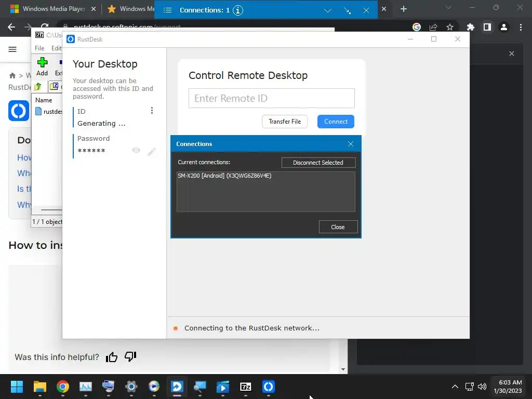Open the Chrome extensions puzzle icon

[x=470, y=27]
